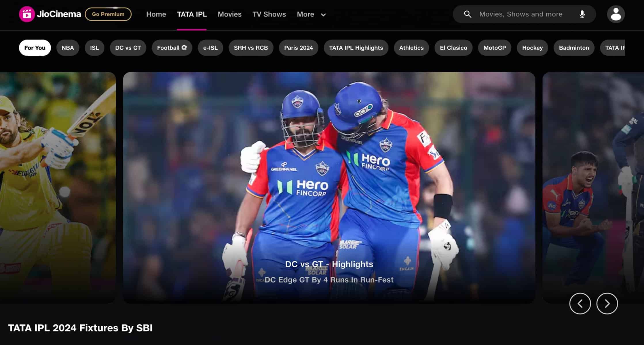The image size is (644, 345).
Task: Open the user profile avatar
Action: pyautogui.click(x=616, y=14)
